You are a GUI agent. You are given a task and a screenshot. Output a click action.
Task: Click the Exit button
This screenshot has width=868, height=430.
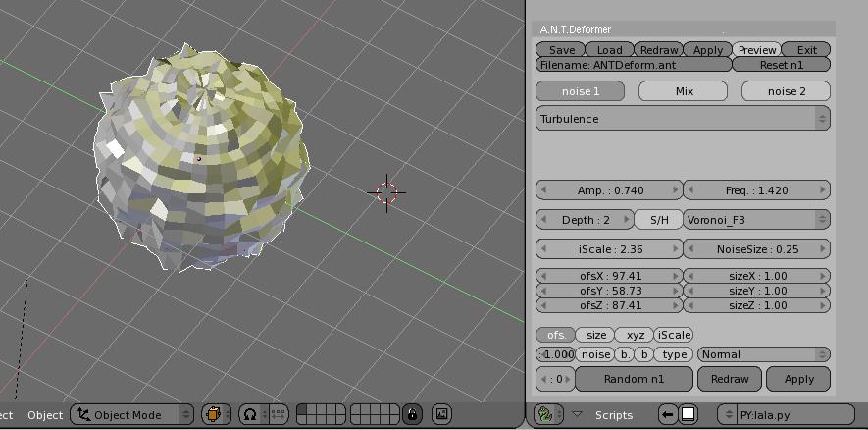(x=806, y=49)
